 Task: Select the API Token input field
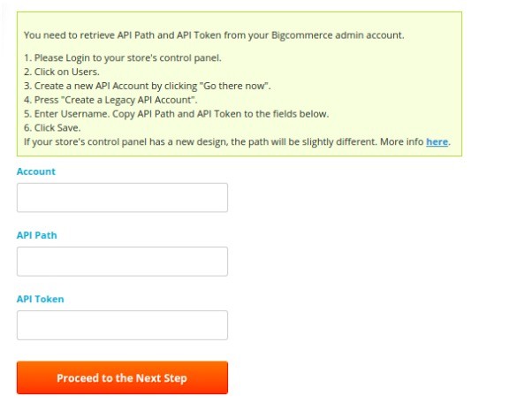122,324
